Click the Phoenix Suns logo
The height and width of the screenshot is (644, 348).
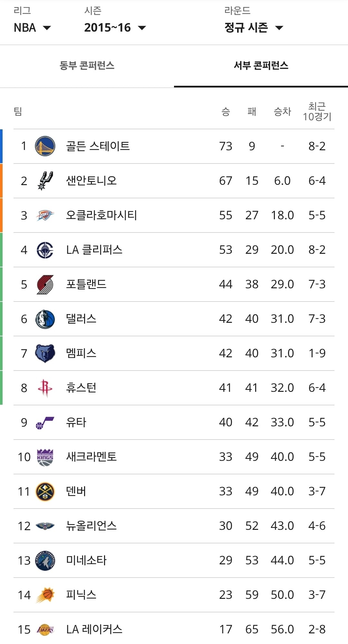coord(45,595)
